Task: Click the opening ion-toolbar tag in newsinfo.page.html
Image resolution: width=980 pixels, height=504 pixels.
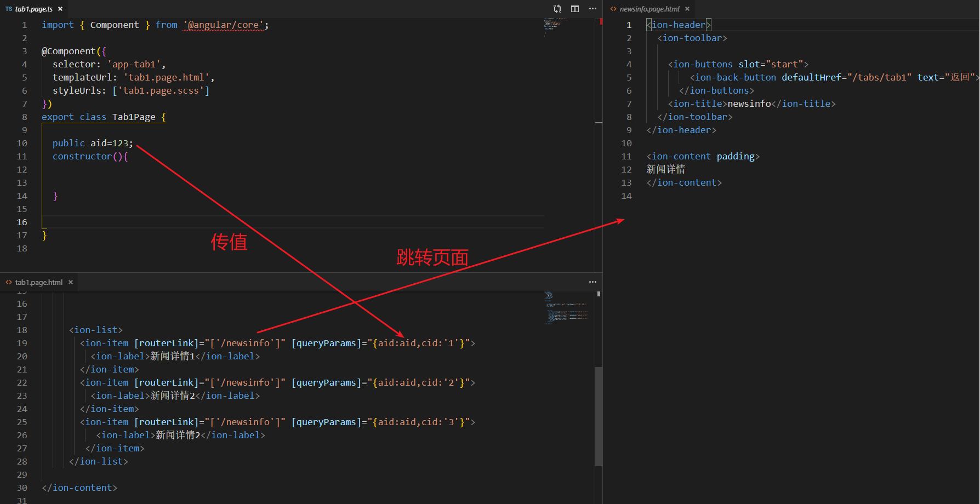Action: [692, 38]
